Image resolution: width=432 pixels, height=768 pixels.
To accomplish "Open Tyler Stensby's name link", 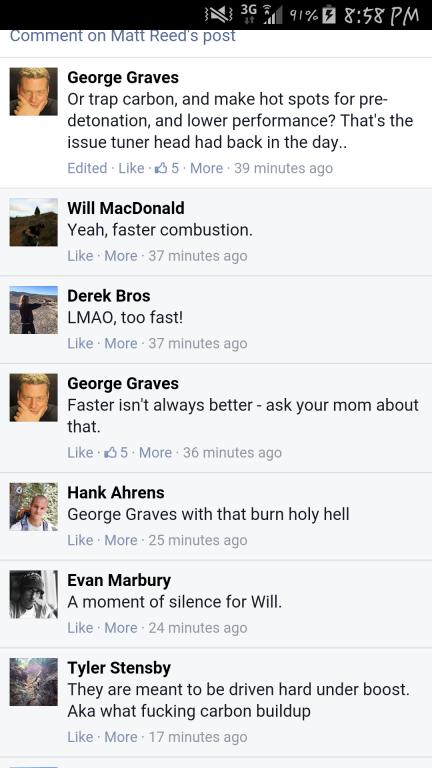I will pyautogui.click(x=119, y=668).
